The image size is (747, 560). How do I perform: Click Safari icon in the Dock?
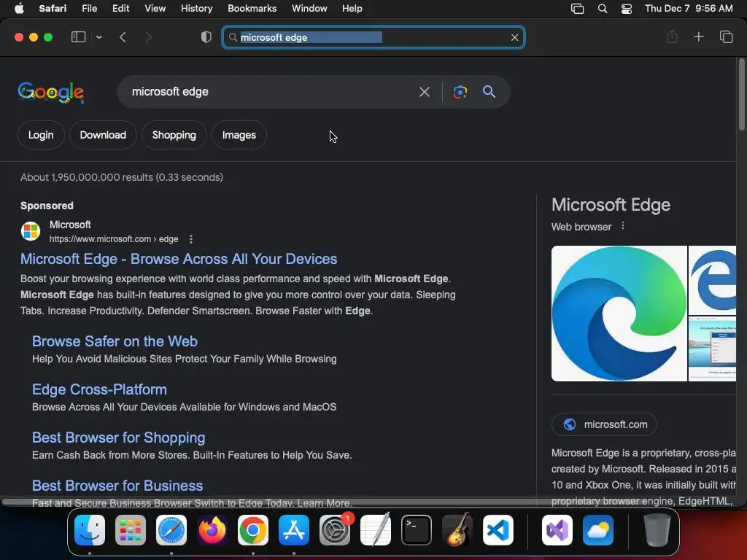[171, 530]
